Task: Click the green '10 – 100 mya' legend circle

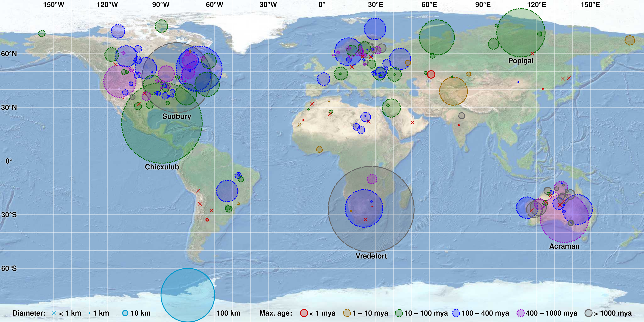Action: (x=399, y=313)
